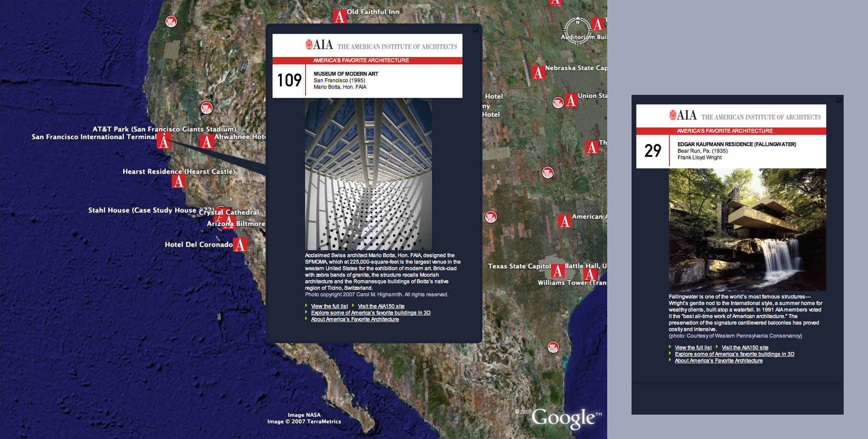Click the round red marker beside Union Station pin
Image resolution: width=868 pixels, height=439 pixels.
(558, 103)
